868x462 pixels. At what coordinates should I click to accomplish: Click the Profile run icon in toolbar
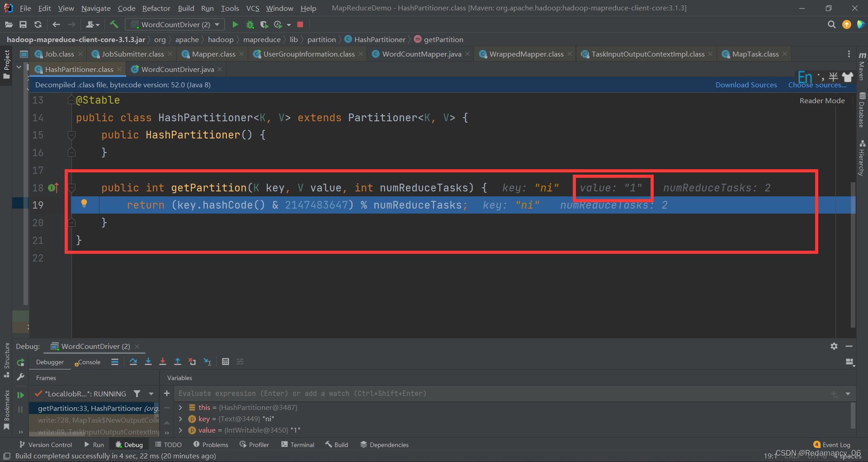[278, 24]
